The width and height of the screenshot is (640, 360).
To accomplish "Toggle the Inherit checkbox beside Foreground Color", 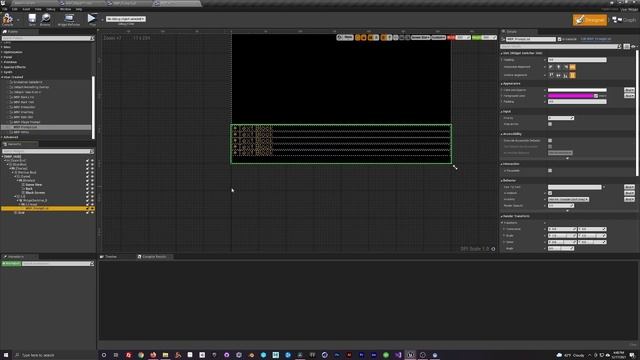I will 596,96.
